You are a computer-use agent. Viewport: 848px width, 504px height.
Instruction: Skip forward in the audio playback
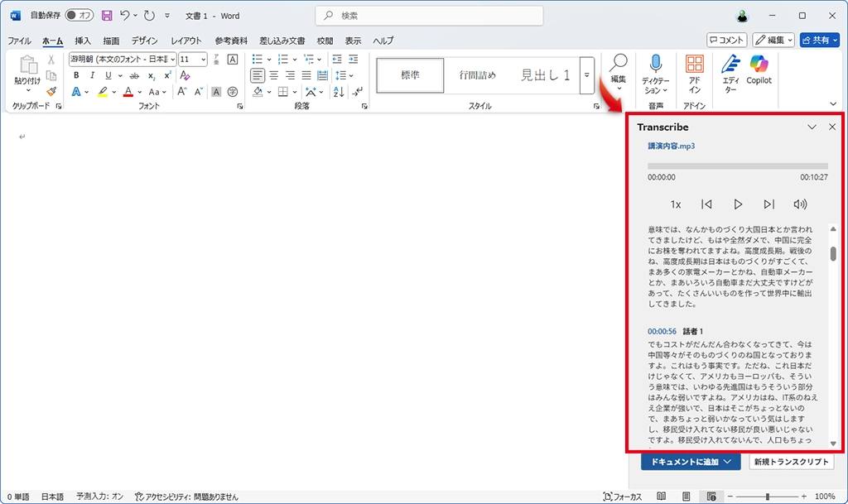point(768,204)
